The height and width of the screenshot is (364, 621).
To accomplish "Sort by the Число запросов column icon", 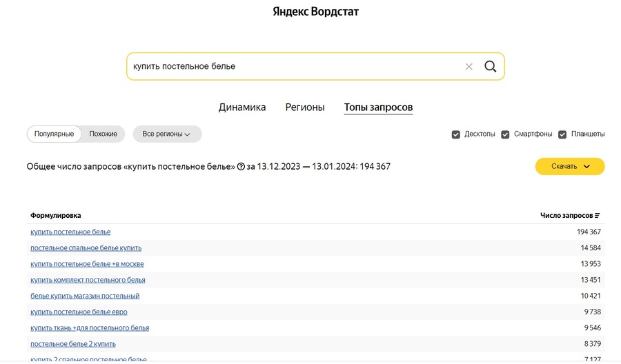I will [598, 216].
